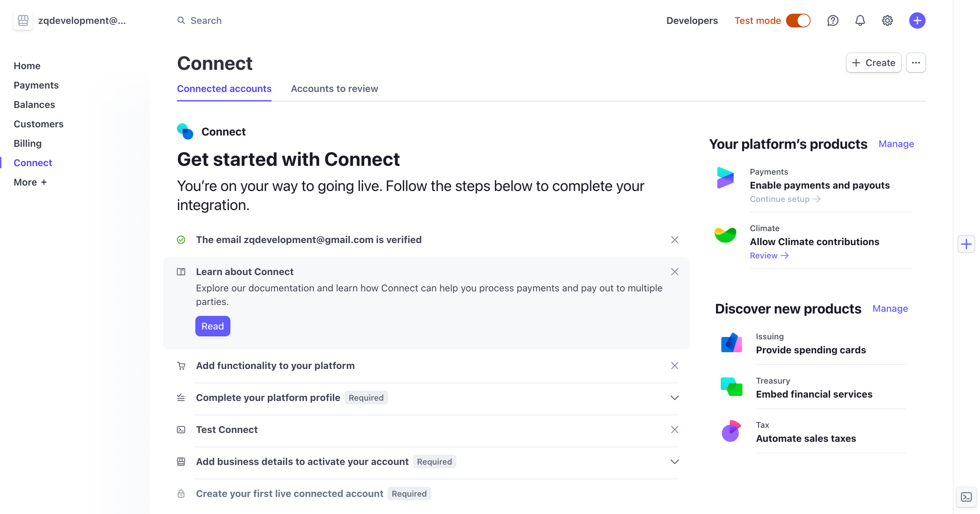980x514 pixels.
Task: Dismiss the Test Connect step
Action: point(675,430)
